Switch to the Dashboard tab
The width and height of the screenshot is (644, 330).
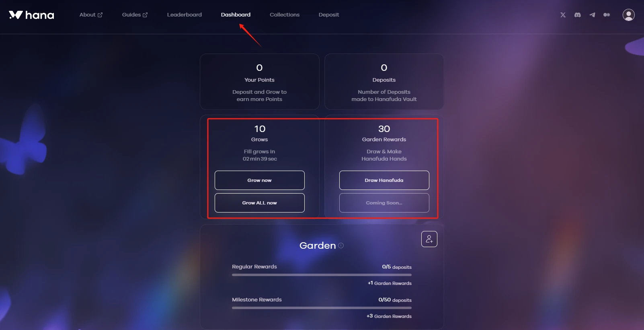(x=236, y=15)
